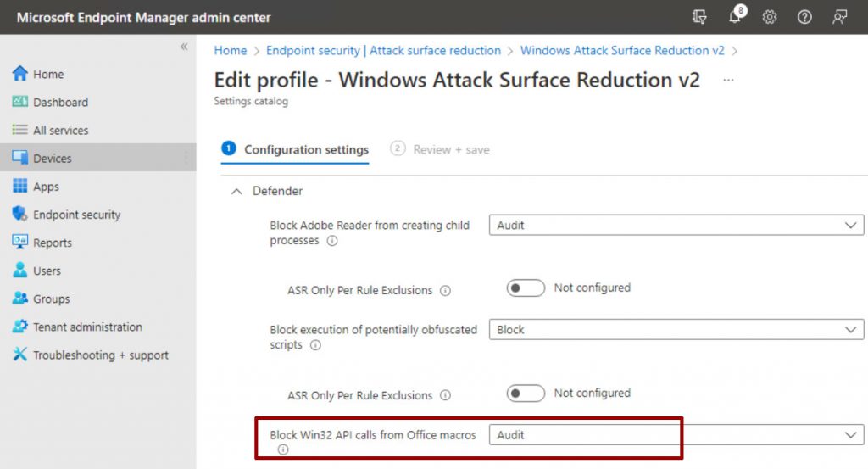Open obfuscated scripts dropdown set to Block
This screenshot has width=868, height=469.
[x=676, y=329]
